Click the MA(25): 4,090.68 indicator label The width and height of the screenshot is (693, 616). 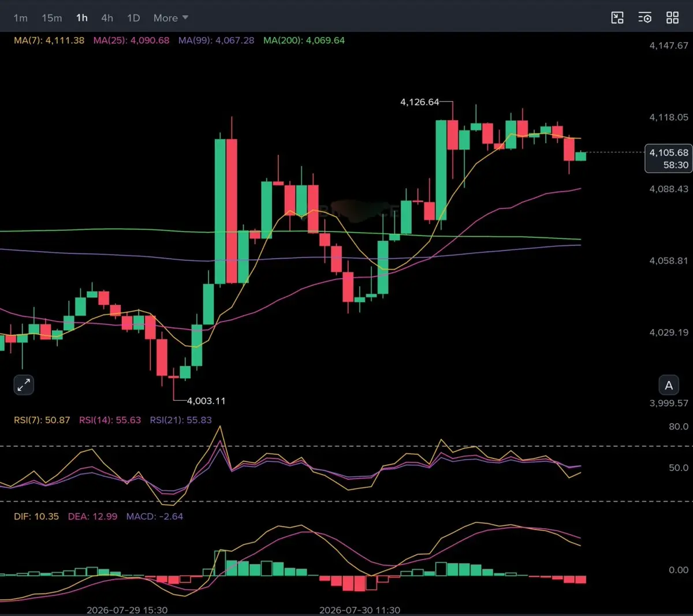point(131,40)
